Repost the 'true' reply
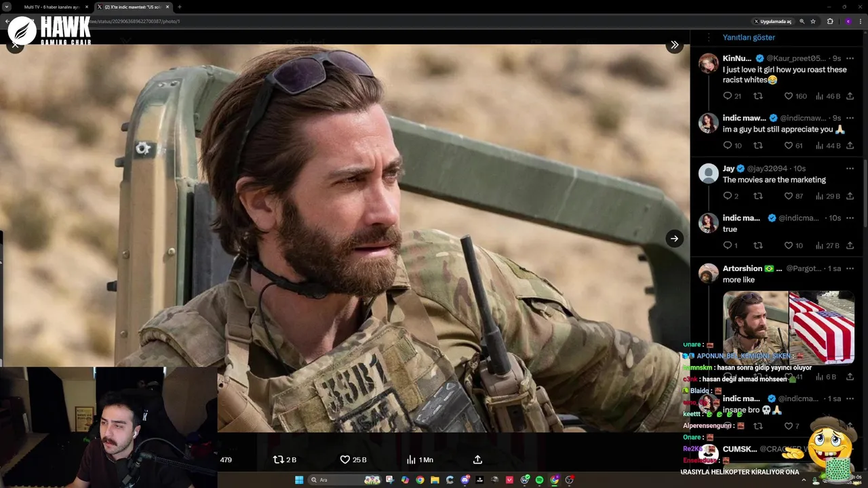 pos(758,245)
